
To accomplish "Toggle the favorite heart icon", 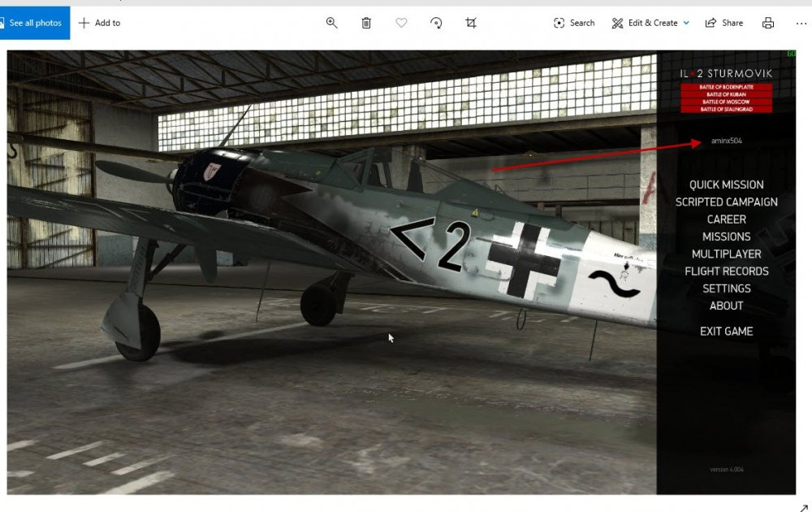I will (x=401, y=23).
